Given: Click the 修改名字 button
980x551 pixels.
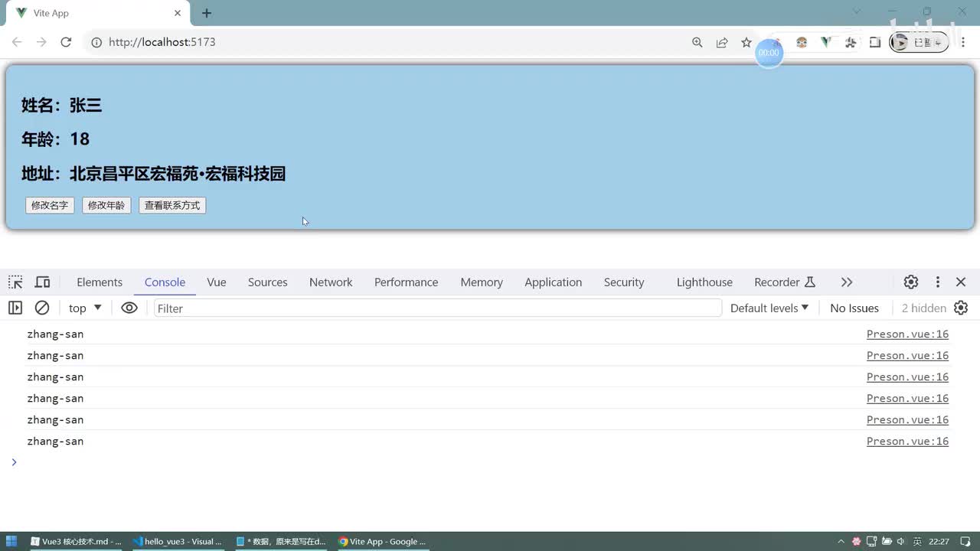Looking at the screenshot, I should [50, 205].
